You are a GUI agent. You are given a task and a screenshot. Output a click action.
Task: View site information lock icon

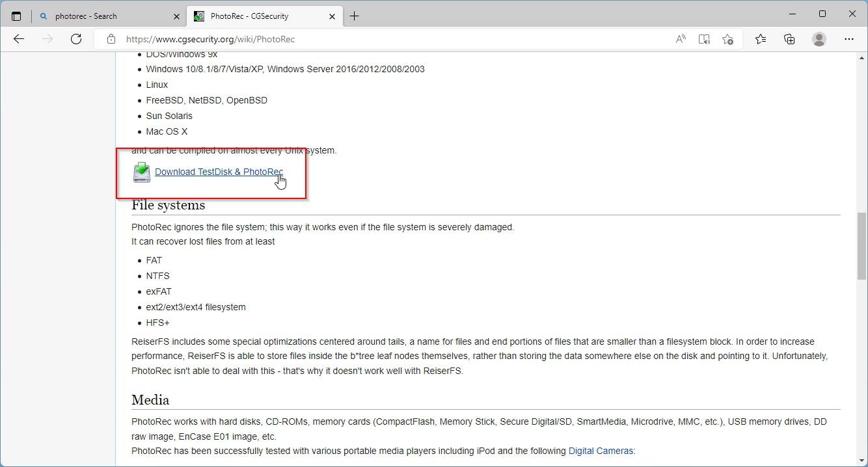tap(111, 39)
